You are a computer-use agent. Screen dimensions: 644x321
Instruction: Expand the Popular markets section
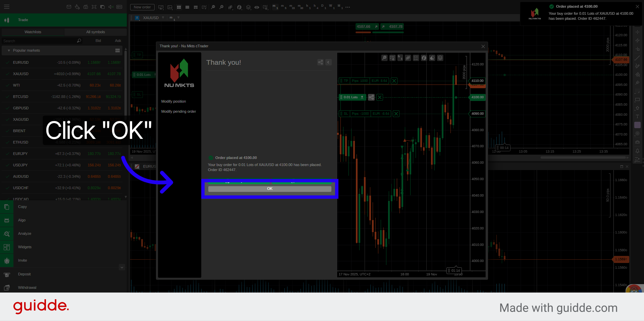pyautogui.click(x=9, y=50)
